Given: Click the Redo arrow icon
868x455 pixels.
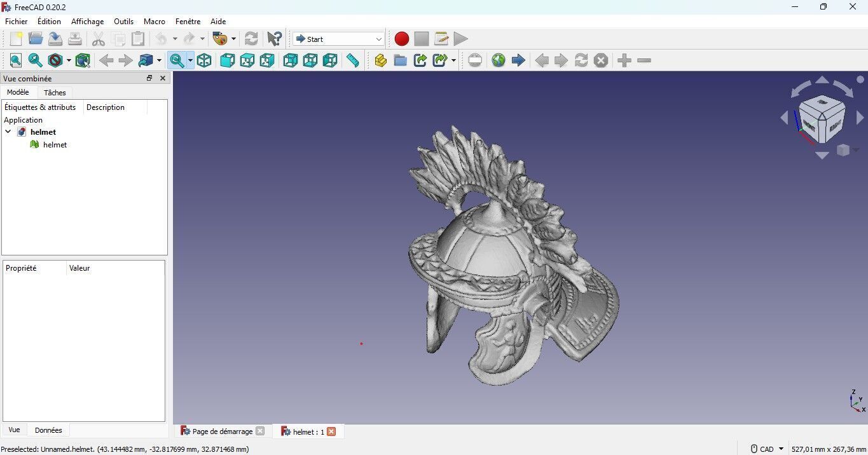Looking at the screenshot, I should coord(189,39).
